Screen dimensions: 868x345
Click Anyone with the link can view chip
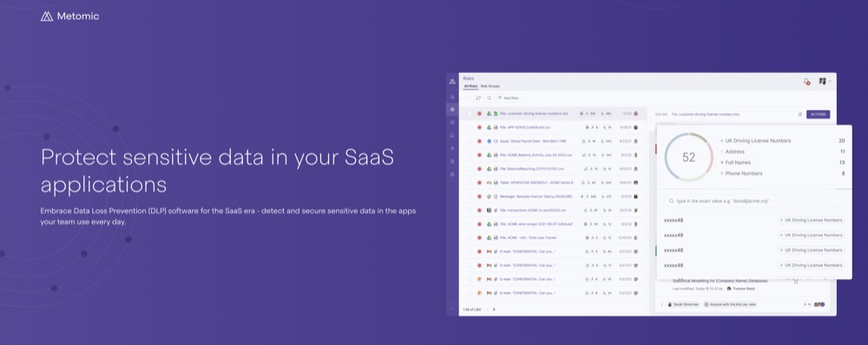click(730, 304)
